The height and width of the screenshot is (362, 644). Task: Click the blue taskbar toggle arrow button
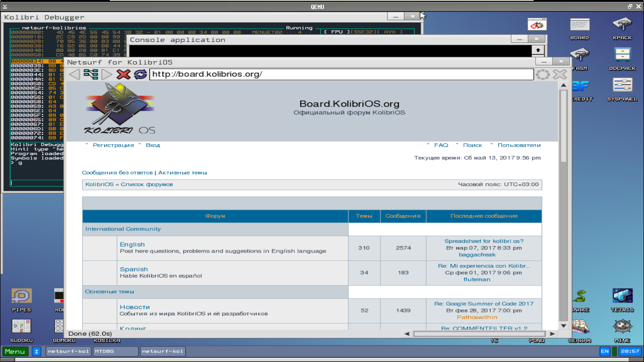[x=37, y=351]
